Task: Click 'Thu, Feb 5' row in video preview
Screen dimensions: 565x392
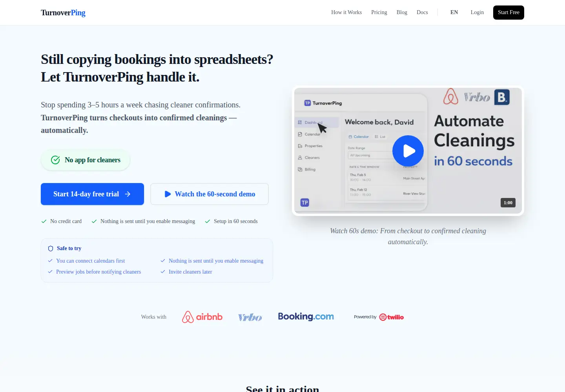Action: tap(386, 177)
